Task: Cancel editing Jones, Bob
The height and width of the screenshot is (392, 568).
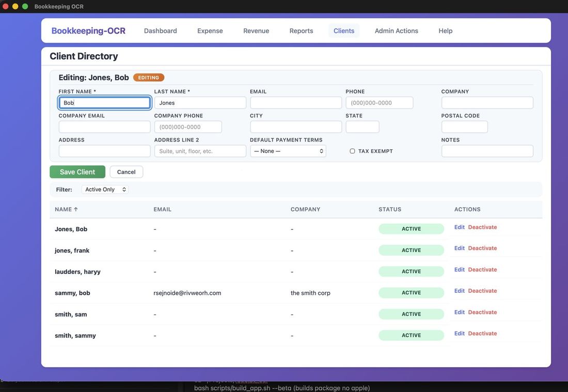Action: pos(126,171)
